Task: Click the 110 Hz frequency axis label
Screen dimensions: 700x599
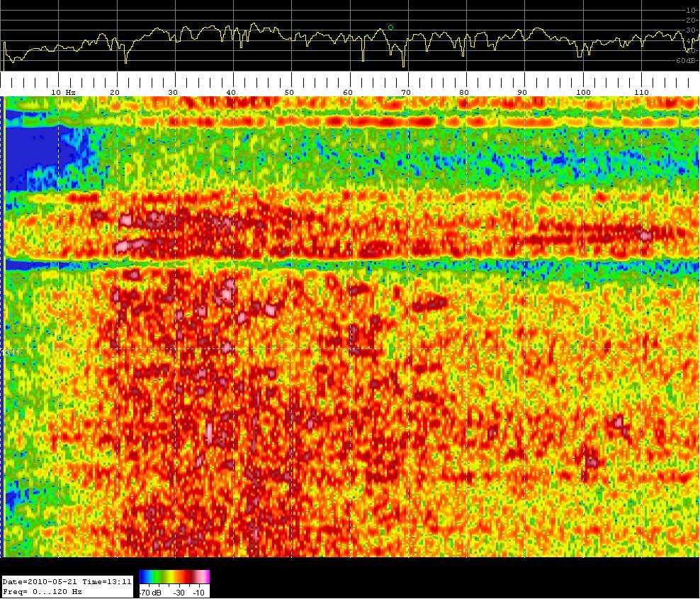Action: coord(641,92)
